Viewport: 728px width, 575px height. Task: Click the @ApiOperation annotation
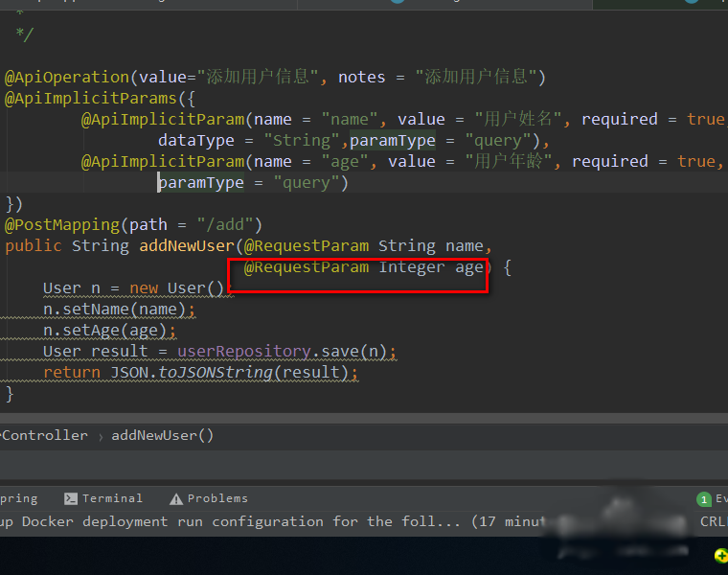[67, 77]
